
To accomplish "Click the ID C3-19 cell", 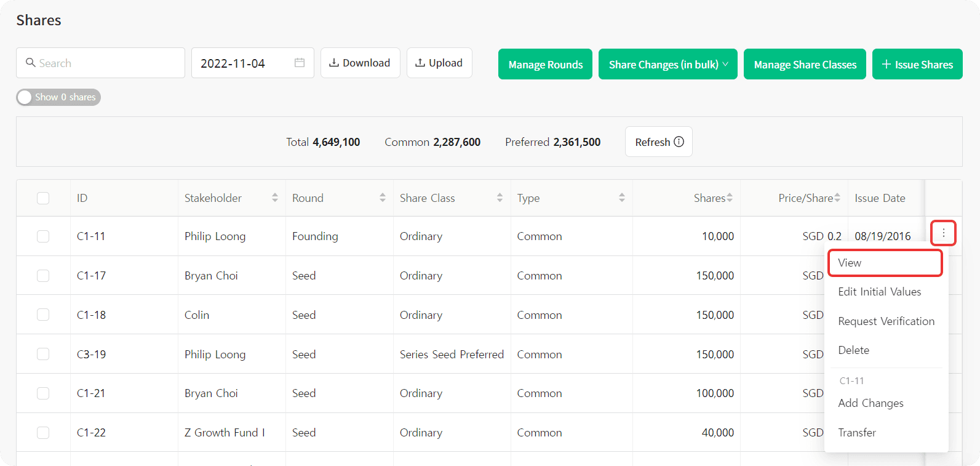I will coord(91,355).
